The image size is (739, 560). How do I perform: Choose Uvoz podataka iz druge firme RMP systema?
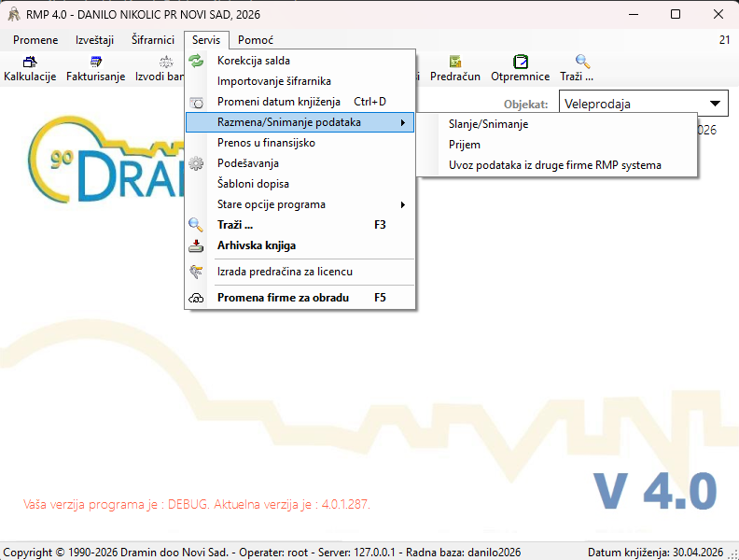coord(557,165)
